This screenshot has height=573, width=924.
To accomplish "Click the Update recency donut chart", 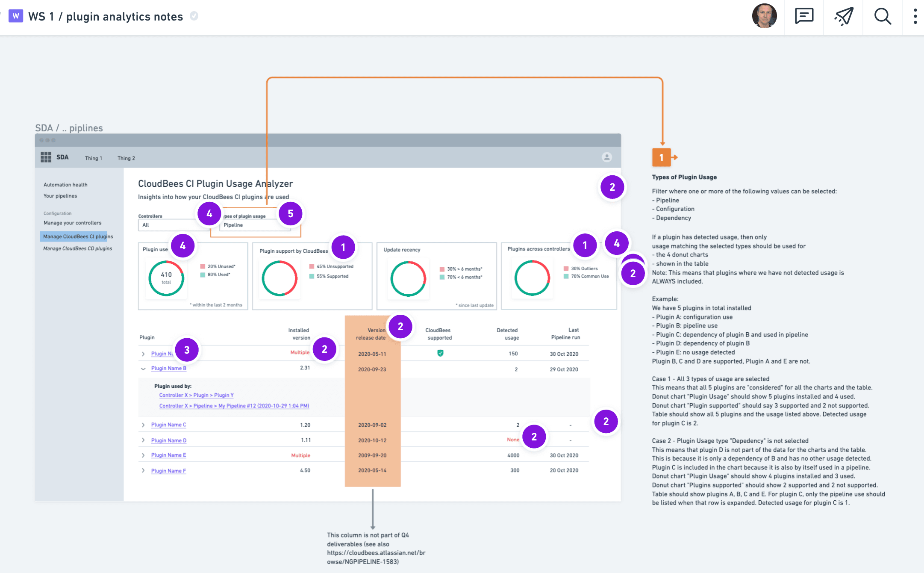I will click(x=408, y=279).
